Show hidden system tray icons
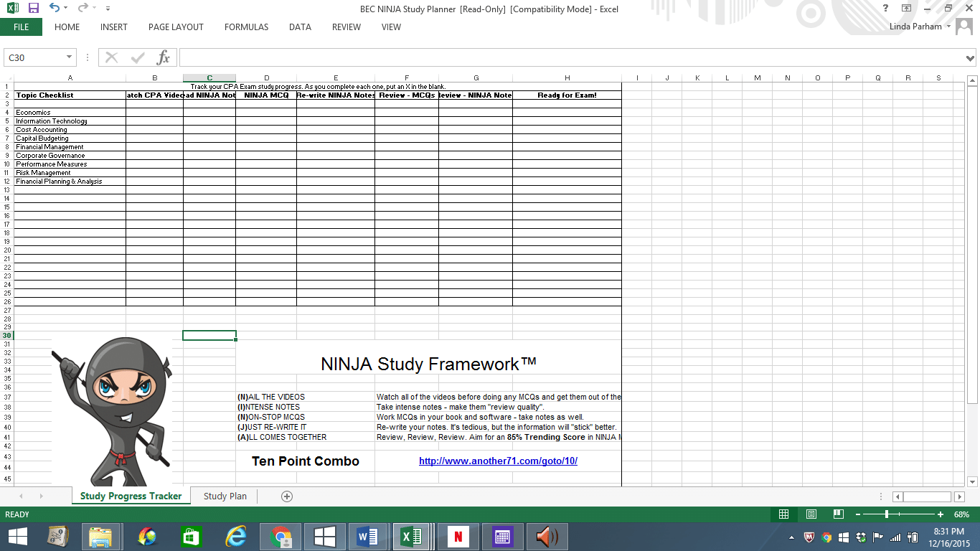The image size is (980, 551). pyautogui.click(x=792, y=537)
